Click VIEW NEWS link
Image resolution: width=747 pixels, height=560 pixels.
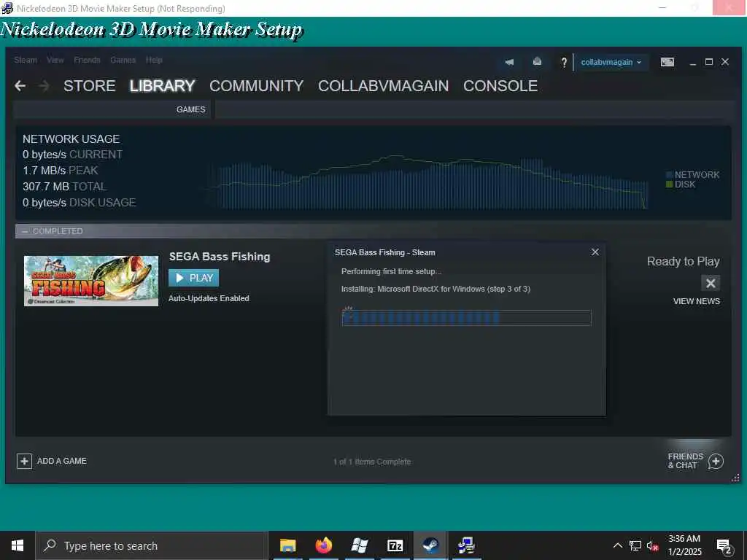tap(697, 301)
